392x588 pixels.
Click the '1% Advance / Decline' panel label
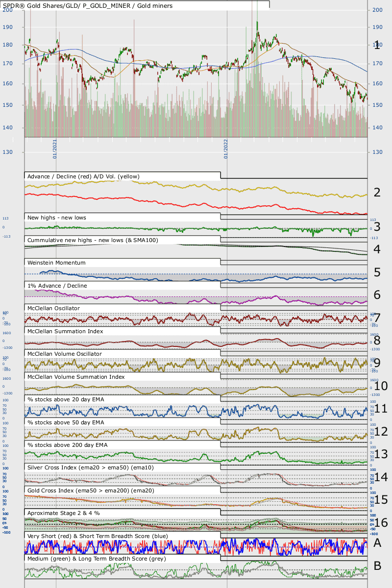[58, 285]
